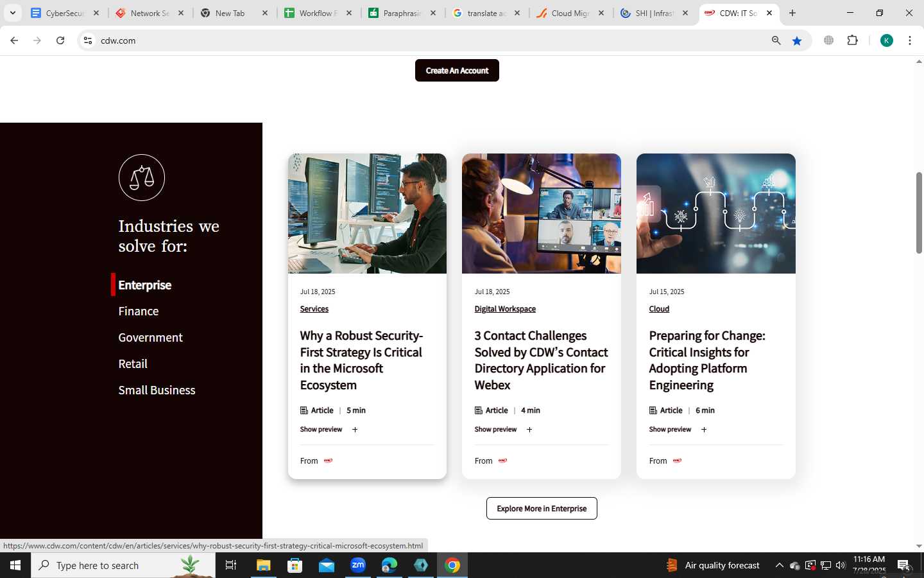
Task: Click the Create An Account button
Action: point(457,71)
